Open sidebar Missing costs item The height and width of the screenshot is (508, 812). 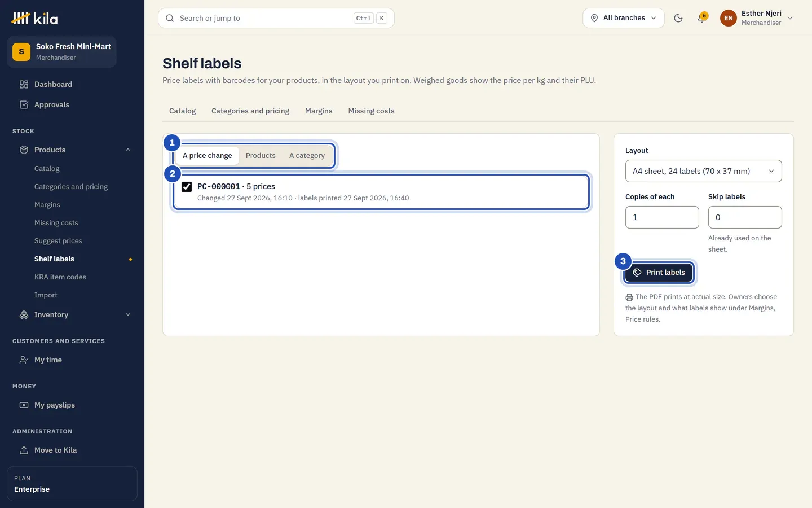pos(56,223)
